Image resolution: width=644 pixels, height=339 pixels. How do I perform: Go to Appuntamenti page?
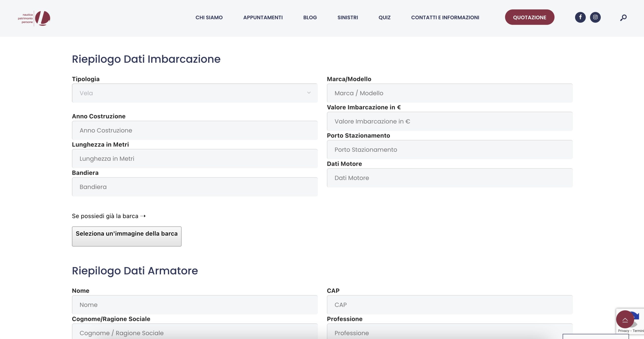pos(263,18)
